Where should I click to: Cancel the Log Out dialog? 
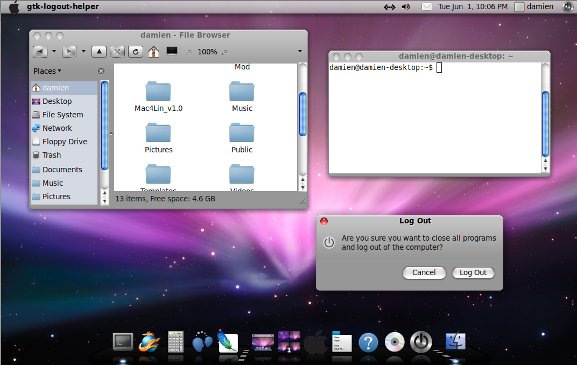pyautogui.click(x=424, y=273)
